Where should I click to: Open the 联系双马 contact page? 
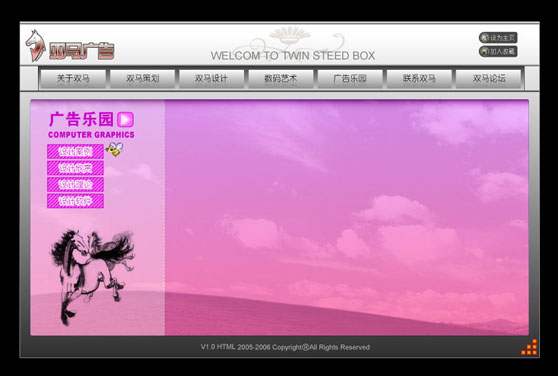click(419, 78)
